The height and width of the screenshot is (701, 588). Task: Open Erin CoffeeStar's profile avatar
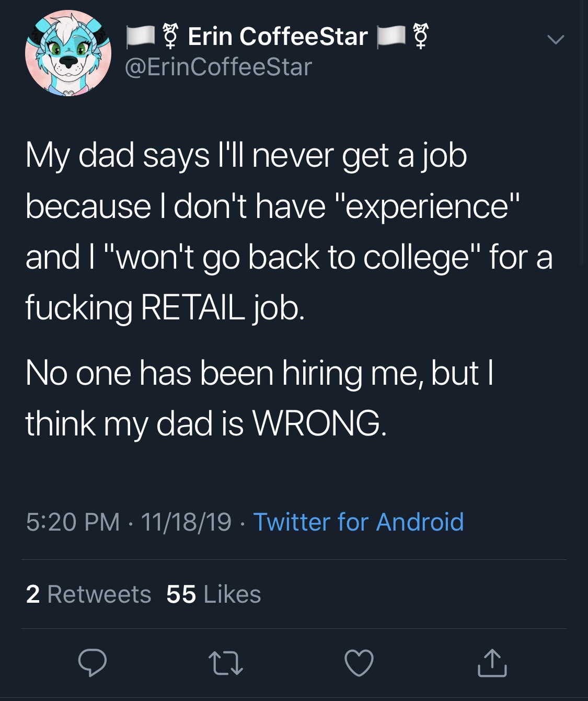coord(68,53)
